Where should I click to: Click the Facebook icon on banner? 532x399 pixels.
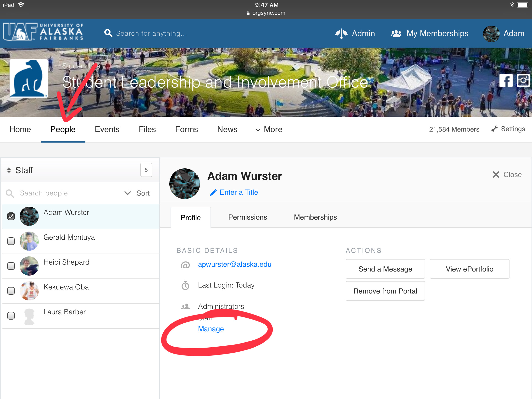click(506, 81)
